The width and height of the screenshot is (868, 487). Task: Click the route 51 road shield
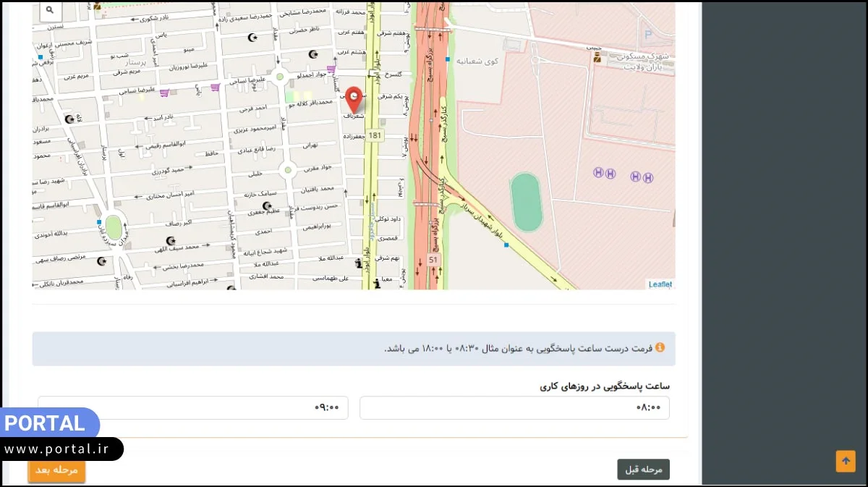click(433, 260)
